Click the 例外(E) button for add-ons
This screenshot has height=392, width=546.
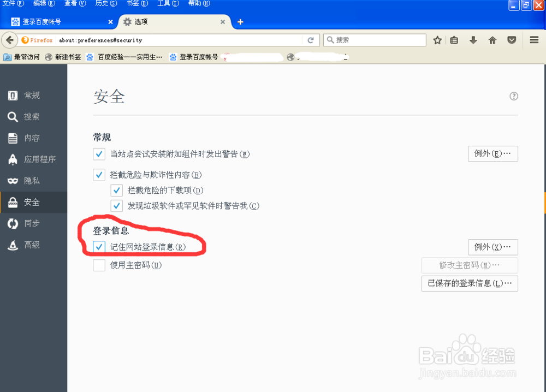click(492, 154)
